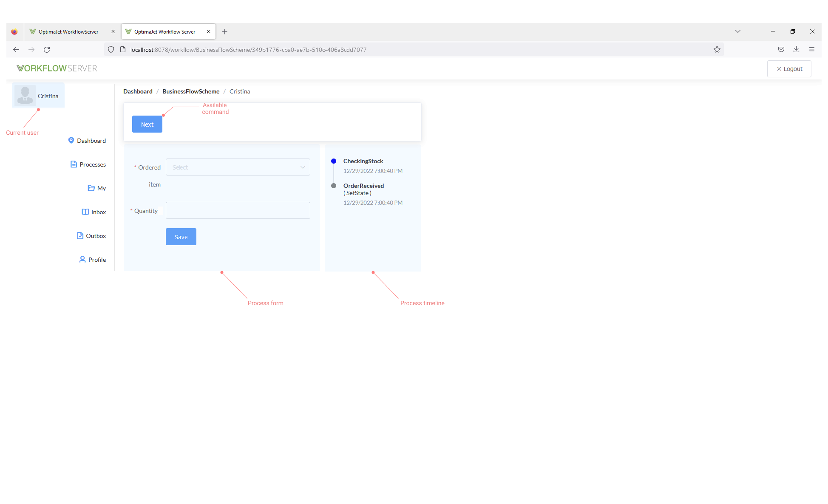The height and width of the screenshot is (504, 828).
Task: Click the Cristina breadcrumb text
Action: click(240, 91)
